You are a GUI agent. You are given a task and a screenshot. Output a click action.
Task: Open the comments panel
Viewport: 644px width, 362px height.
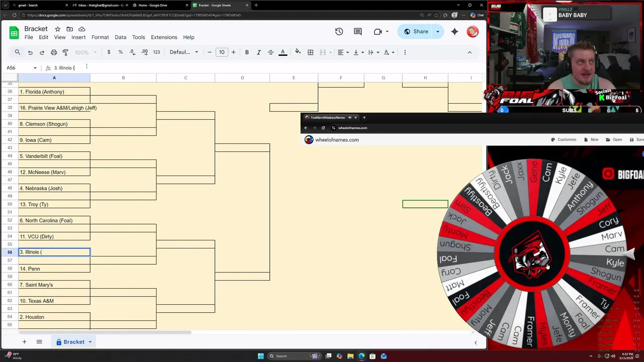[x=358, y=32]
